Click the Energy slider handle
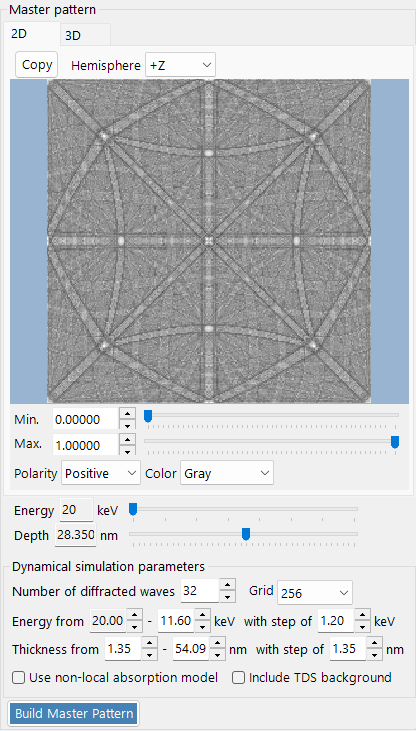Screen dimensions: 416x731 (x=133, y=509)
